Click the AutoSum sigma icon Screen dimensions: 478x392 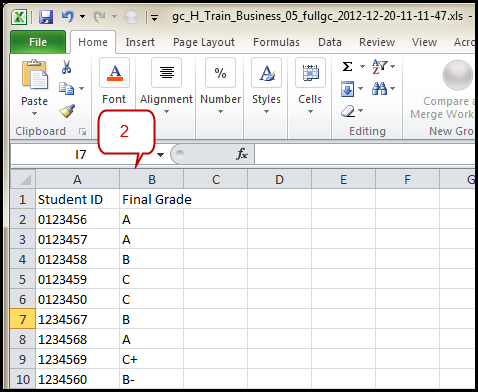pos(347,66)
